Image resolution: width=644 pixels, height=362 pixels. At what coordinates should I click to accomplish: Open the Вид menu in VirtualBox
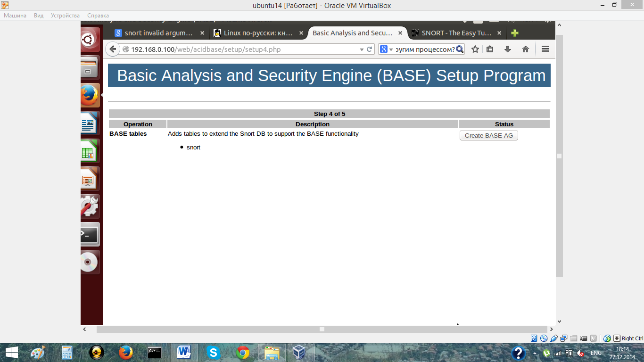click(39, 16)
